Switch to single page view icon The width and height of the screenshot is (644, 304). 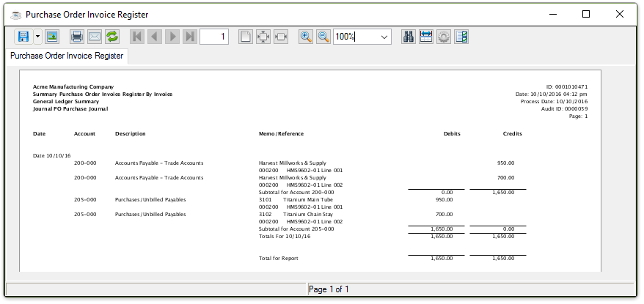(246, 37)
